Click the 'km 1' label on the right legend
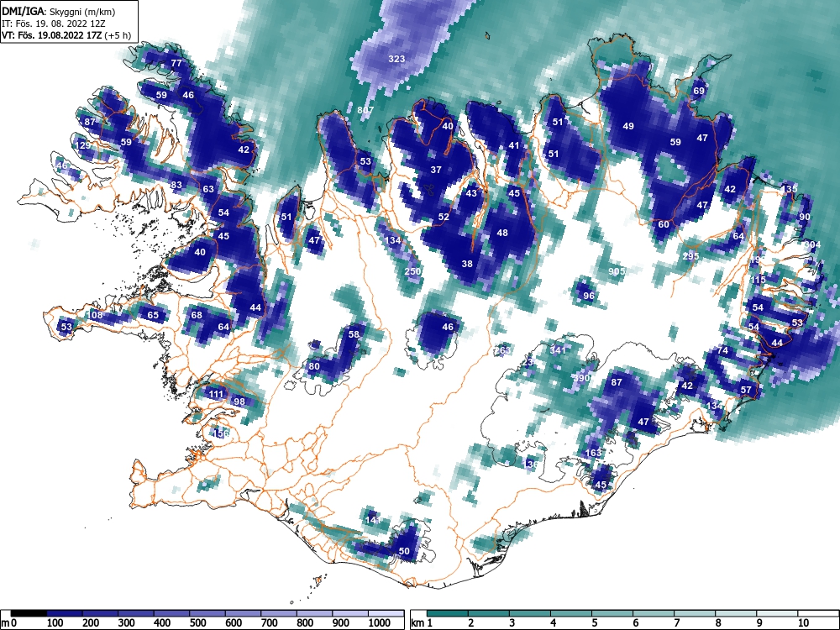Screen dimensions: 840x630 coord(423,623)
